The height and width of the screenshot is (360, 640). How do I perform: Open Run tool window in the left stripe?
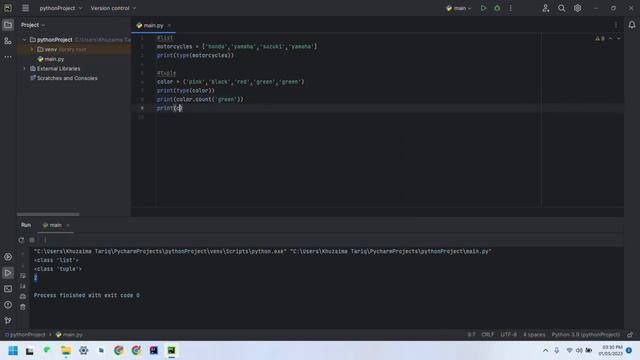coord(8,273)
